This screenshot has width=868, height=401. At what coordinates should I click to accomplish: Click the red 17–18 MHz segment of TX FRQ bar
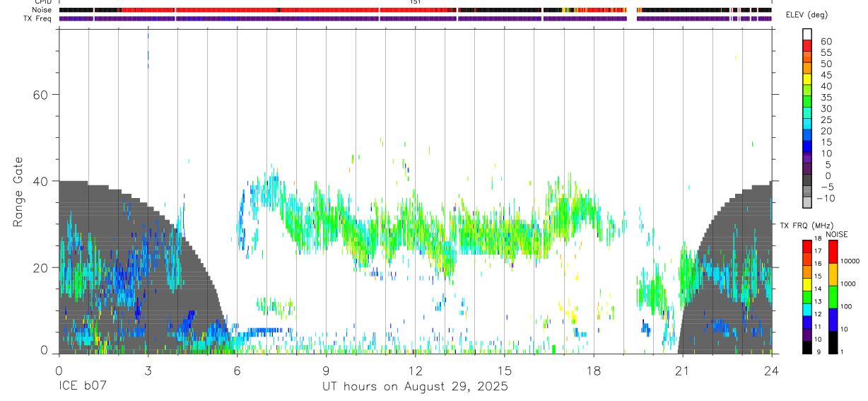coord(807,246)
